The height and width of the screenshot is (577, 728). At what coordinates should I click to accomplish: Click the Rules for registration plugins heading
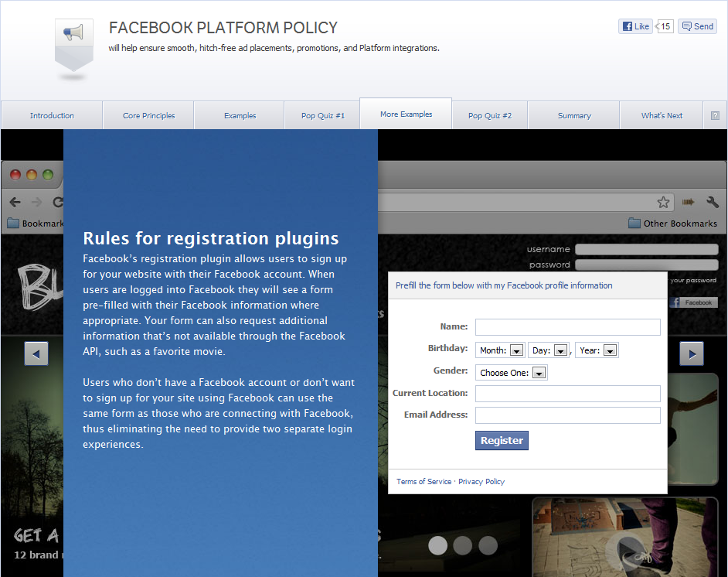pos(211,238)
